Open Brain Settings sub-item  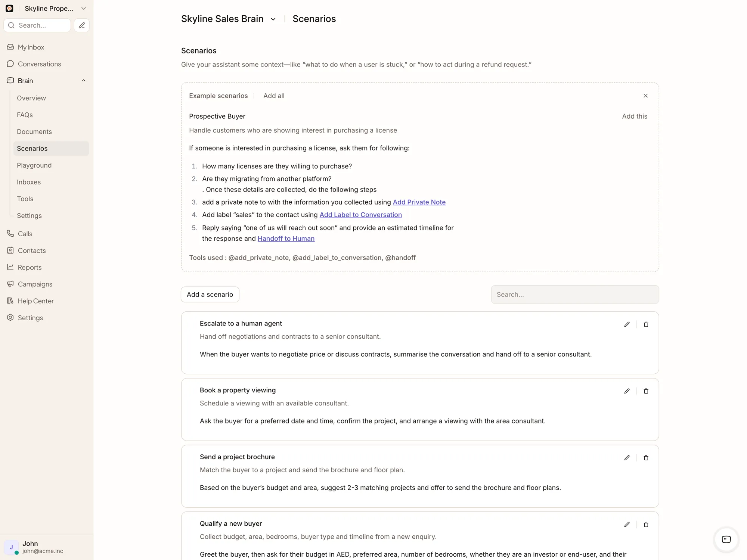point(29,215)
